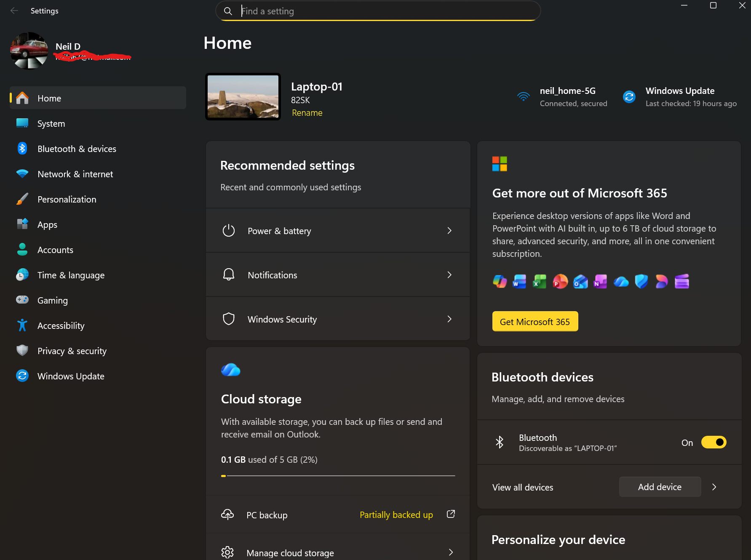
Task: Click the Privacy & security shield icon
Action: pos(22,350)
